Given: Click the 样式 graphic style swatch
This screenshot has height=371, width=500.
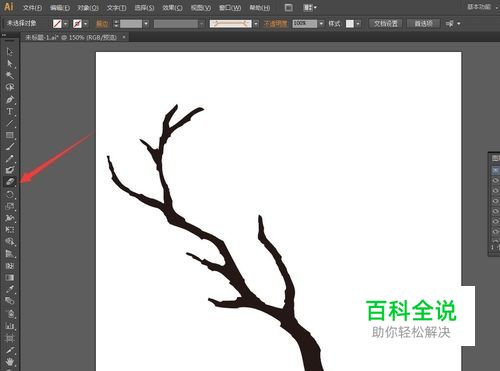Looking at the screenshot, I should (350, 24).
